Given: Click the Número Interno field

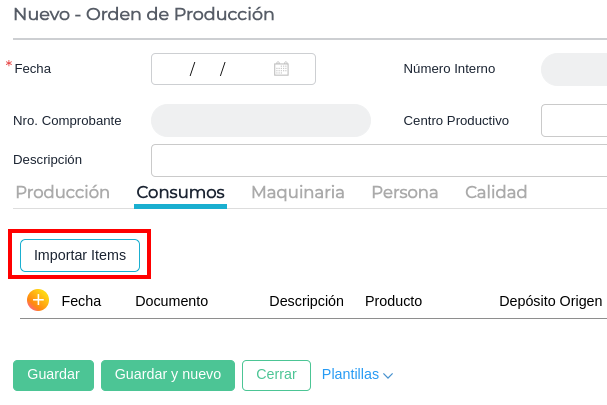Looking at the screenshot, I should [x=573, y=69].
